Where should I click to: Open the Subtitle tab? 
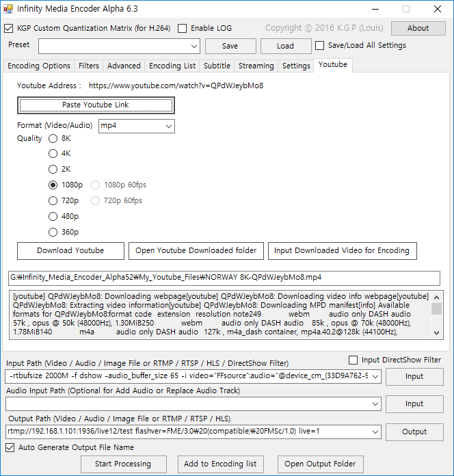coord(217,66)
